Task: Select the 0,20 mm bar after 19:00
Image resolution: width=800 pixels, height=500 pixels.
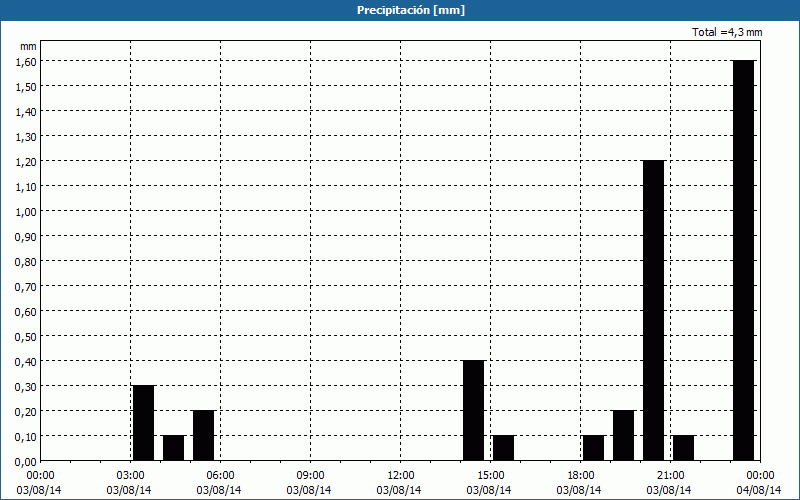Action: pos(623,436)
